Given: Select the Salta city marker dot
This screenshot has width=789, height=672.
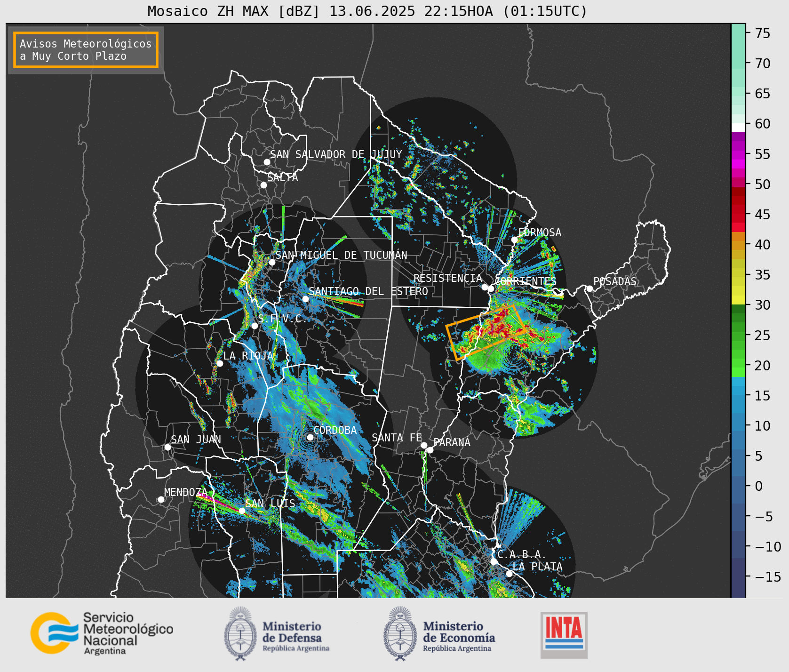Looking at the screenshot, I should tap(264, 185).
